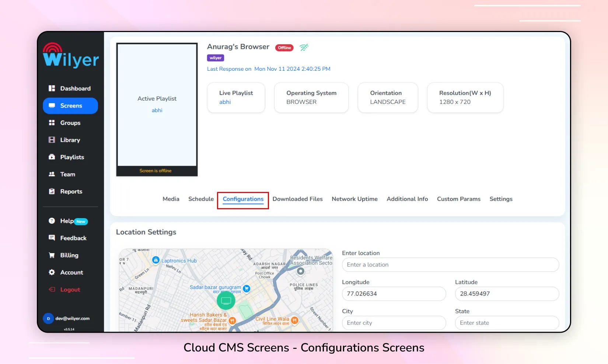Click the Billing cart icon

(52, 255)
